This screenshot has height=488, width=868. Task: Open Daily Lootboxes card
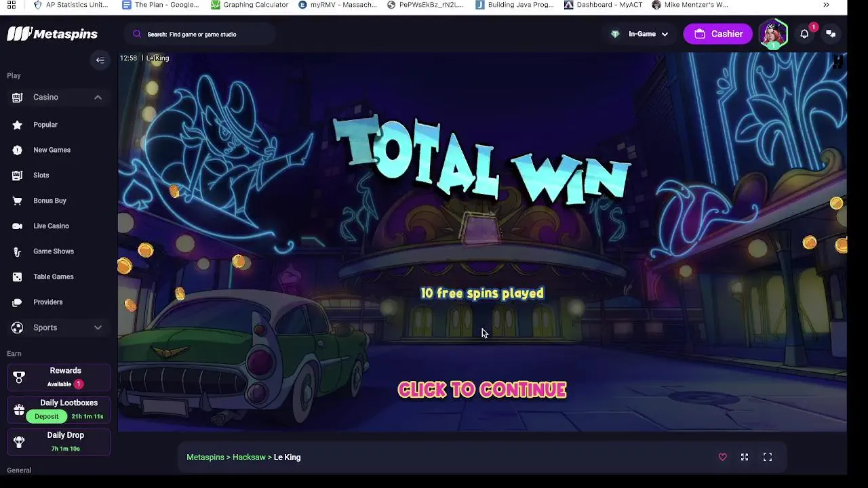[x=59, y=409]
